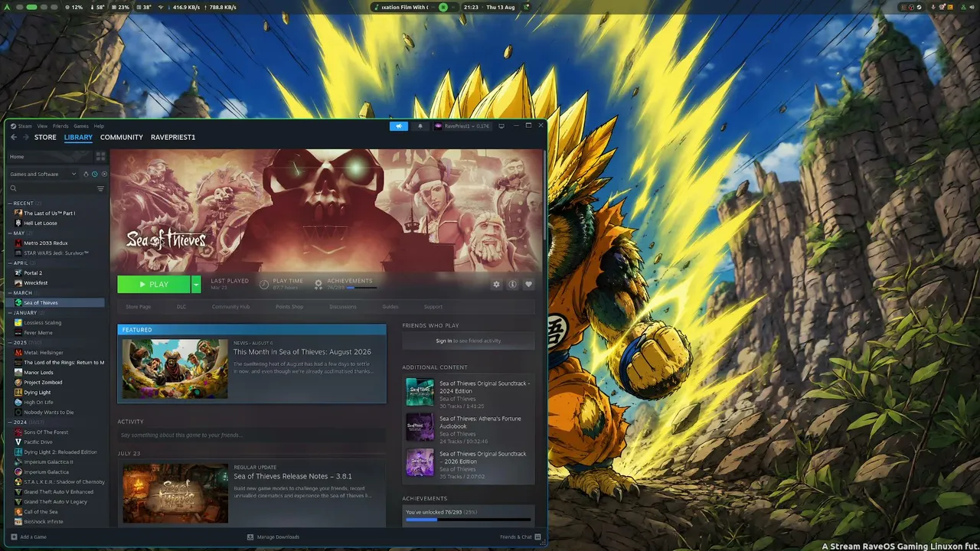Screen dimensions: 980x551
Task: Toggle the ready-to-play filter
Action: click(104, 174)
